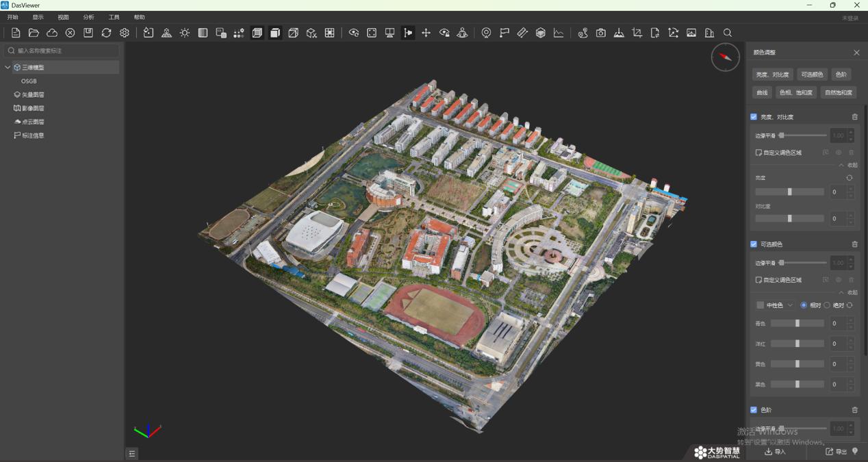
Task: Click the 自然饱和度 button
Action: pos(839,92)
